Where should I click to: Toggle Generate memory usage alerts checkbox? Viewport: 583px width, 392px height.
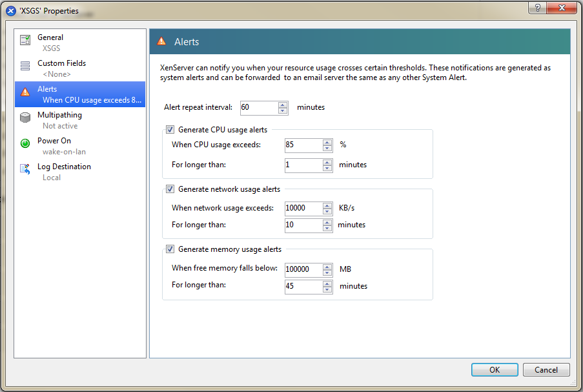[x=170, y=249]
